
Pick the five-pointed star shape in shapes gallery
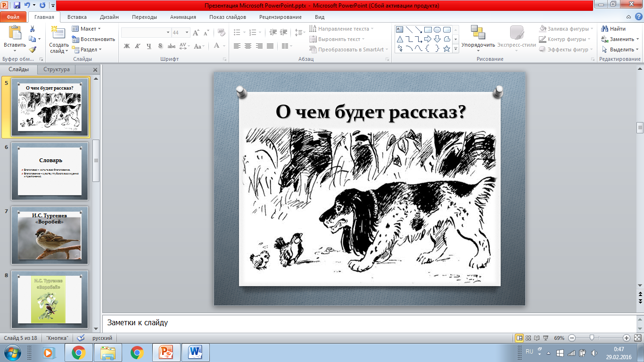(x=446, y=49)
